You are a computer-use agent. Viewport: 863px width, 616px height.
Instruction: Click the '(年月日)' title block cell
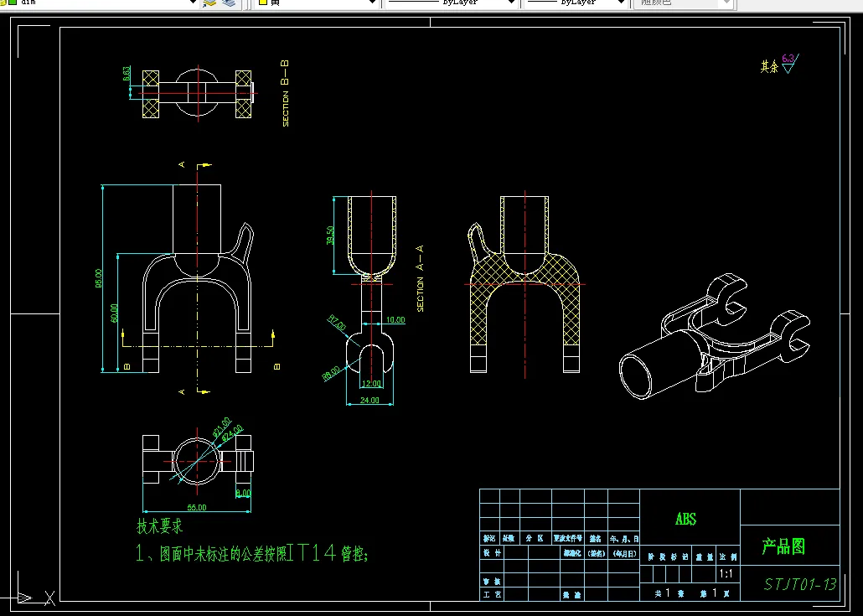[625, 553]
